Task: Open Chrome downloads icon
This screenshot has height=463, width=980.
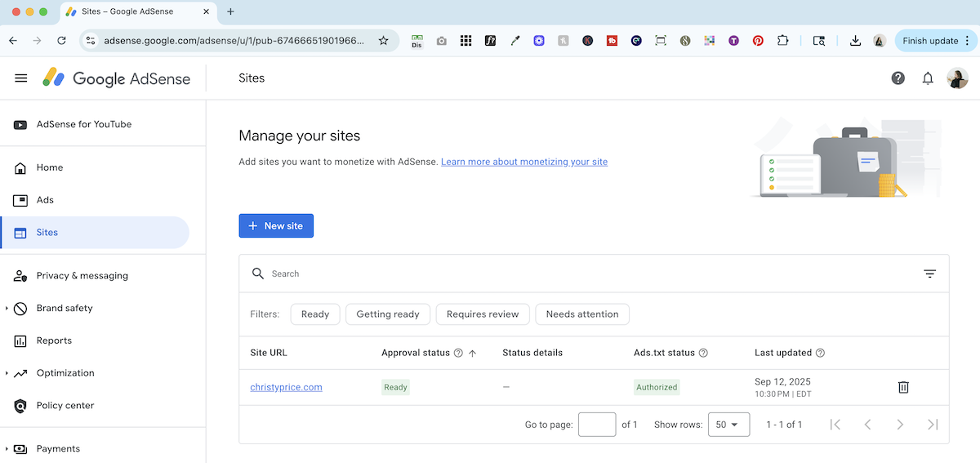Action: 855,40
